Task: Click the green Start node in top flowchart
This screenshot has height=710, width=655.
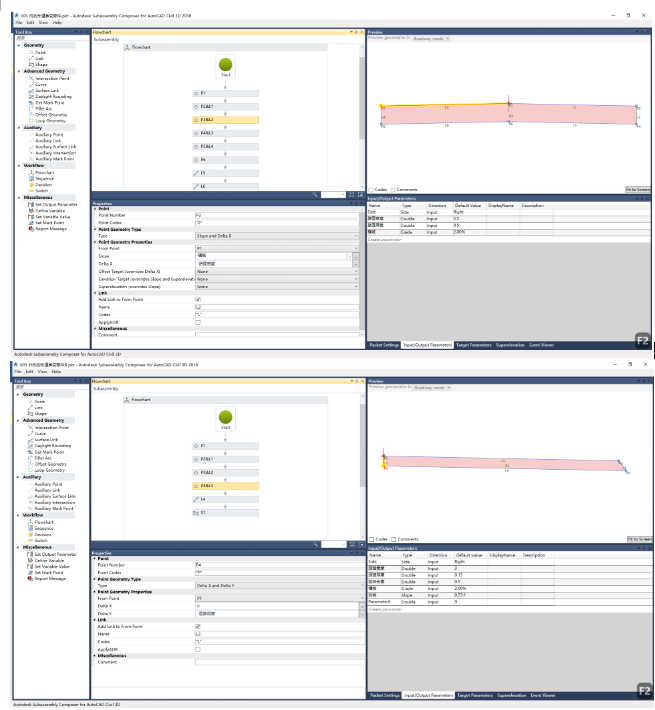Action: tap(225, 65)
